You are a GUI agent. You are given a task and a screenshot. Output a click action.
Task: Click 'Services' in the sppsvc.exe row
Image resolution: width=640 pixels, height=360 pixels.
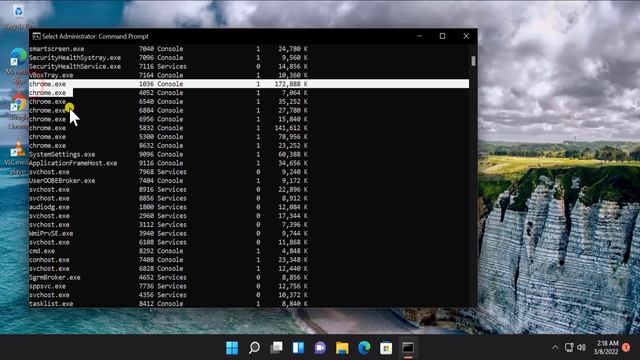click(x=172, y=287)
